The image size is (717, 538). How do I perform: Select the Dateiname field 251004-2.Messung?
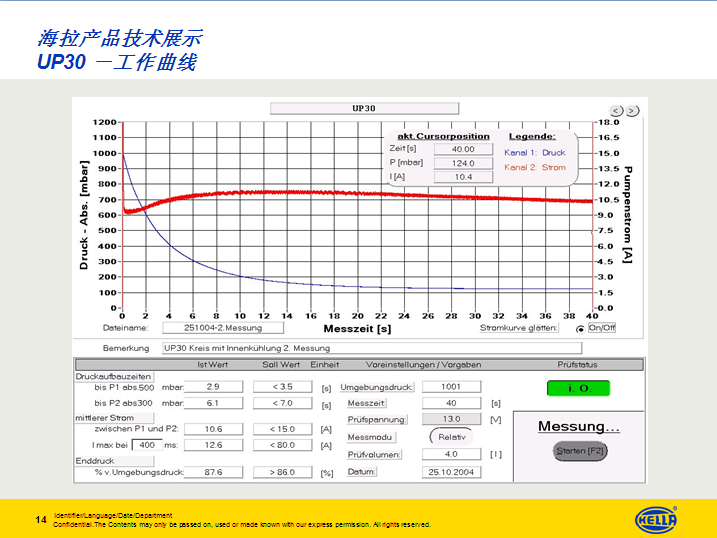(223, 328)
